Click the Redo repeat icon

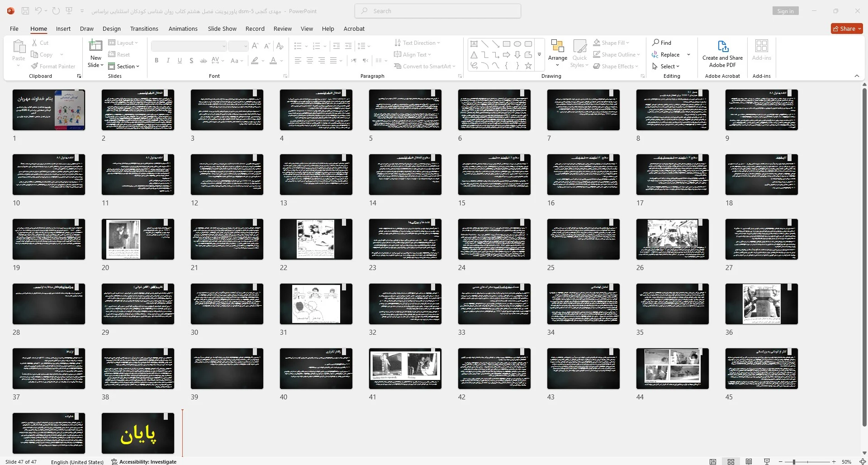click(56, 11)
